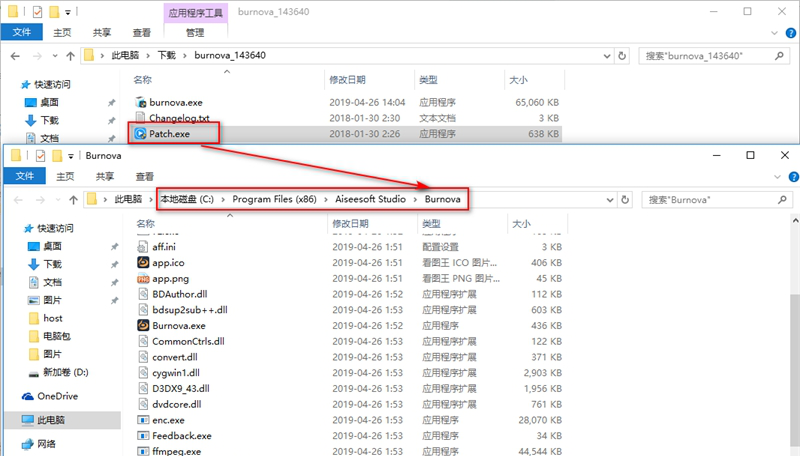Open 共享 tab in Burnova window
The image size is (800, 474).
(105, 177)
